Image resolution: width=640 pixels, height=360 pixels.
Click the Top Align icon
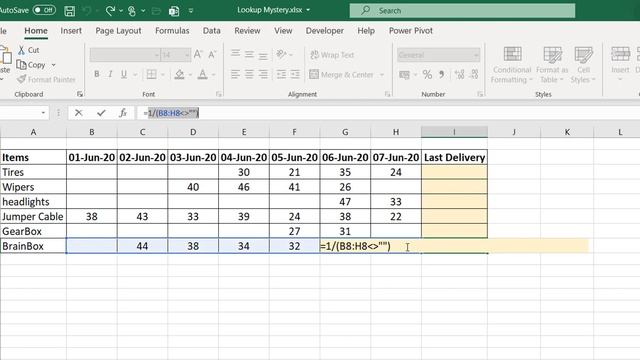tap(235, 54)
